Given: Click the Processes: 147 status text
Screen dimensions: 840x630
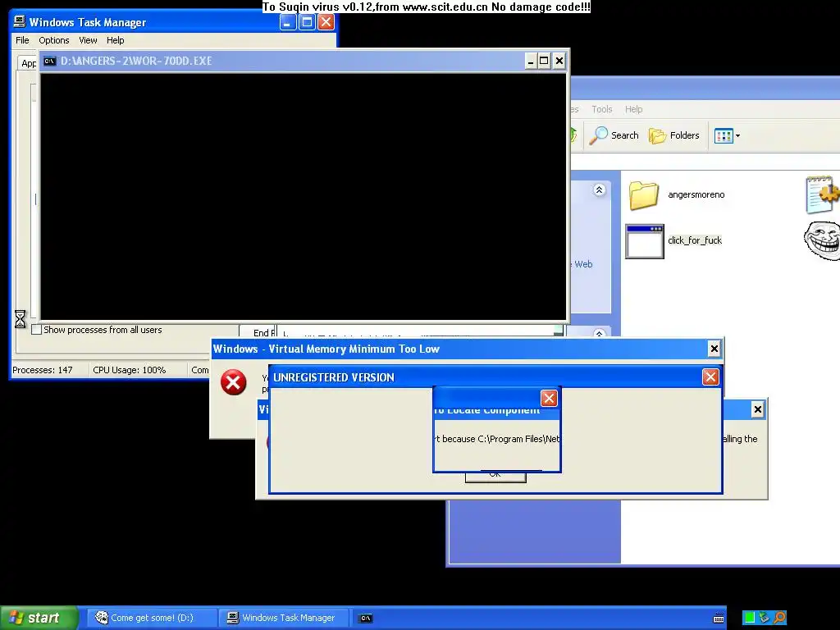Looking at the screenshot, I should (x=43, y=370).
